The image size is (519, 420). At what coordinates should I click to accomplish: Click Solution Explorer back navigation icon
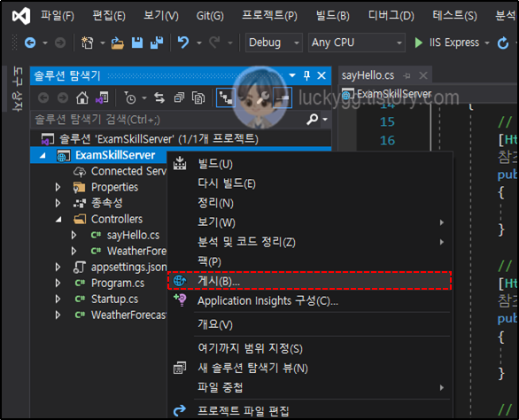click(x=43, y=98)
